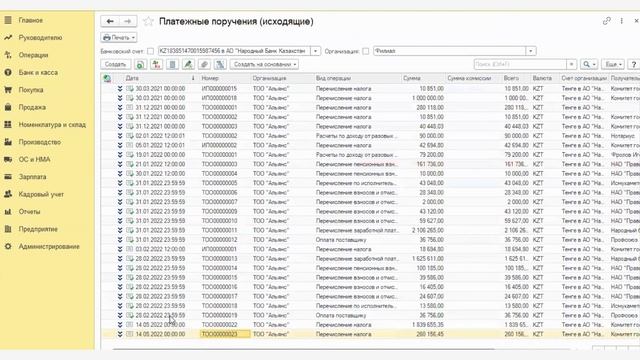Click the refresh icon in the list header
This screenshot has width=640, height=360.
point(107,78)
